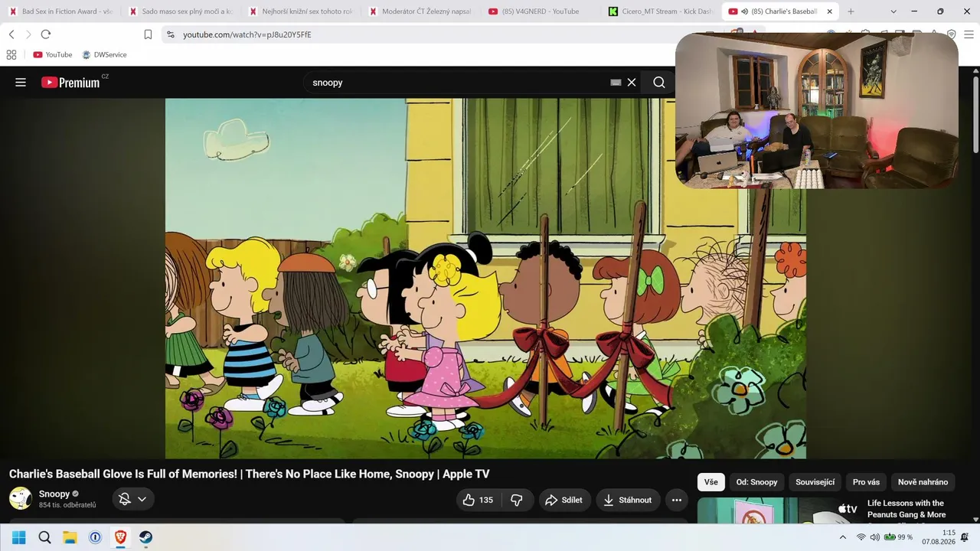Check battery status at 99 %

coord(899,537)
